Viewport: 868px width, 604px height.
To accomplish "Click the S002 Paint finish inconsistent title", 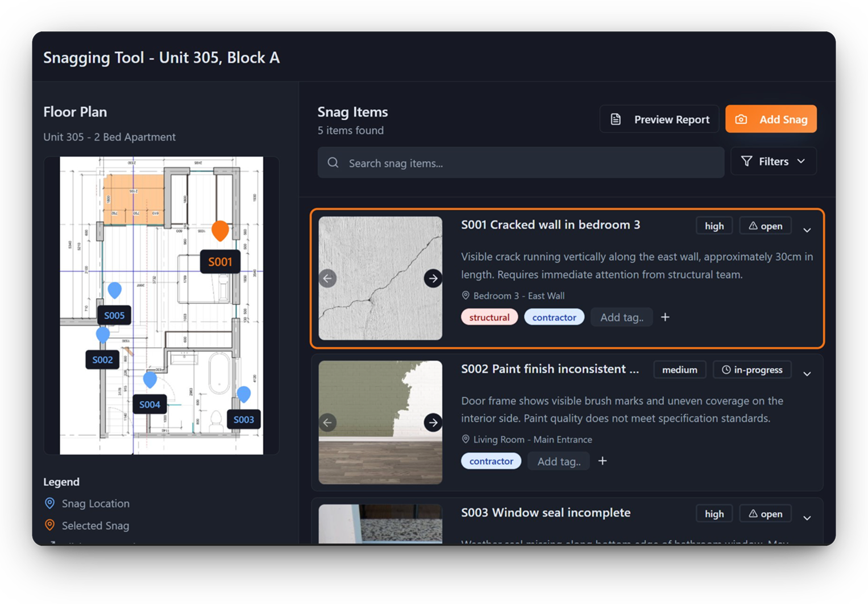I will pos(550,369).
